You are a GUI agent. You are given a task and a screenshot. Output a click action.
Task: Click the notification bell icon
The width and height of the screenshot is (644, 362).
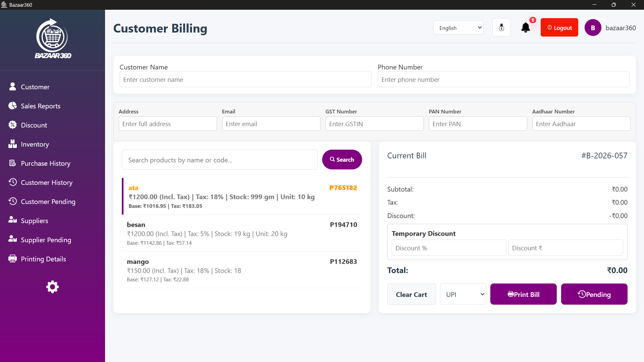526,28
